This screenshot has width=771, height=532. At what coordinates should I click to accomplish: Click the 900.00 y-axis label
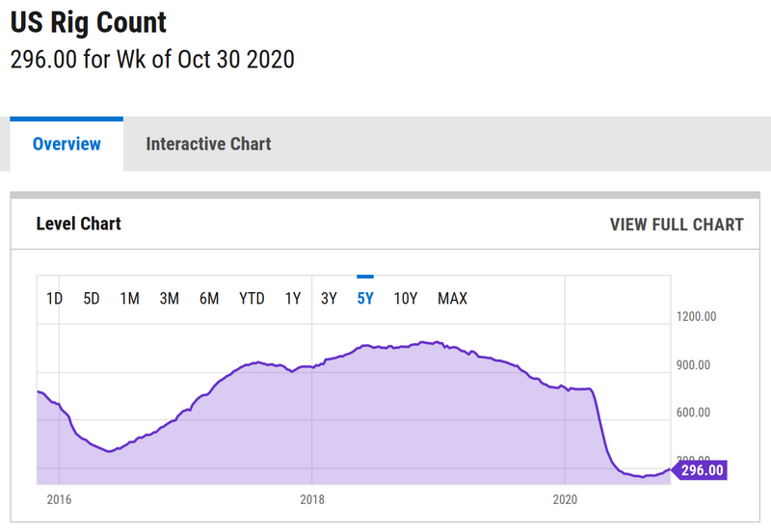click(x=695, y=364)
